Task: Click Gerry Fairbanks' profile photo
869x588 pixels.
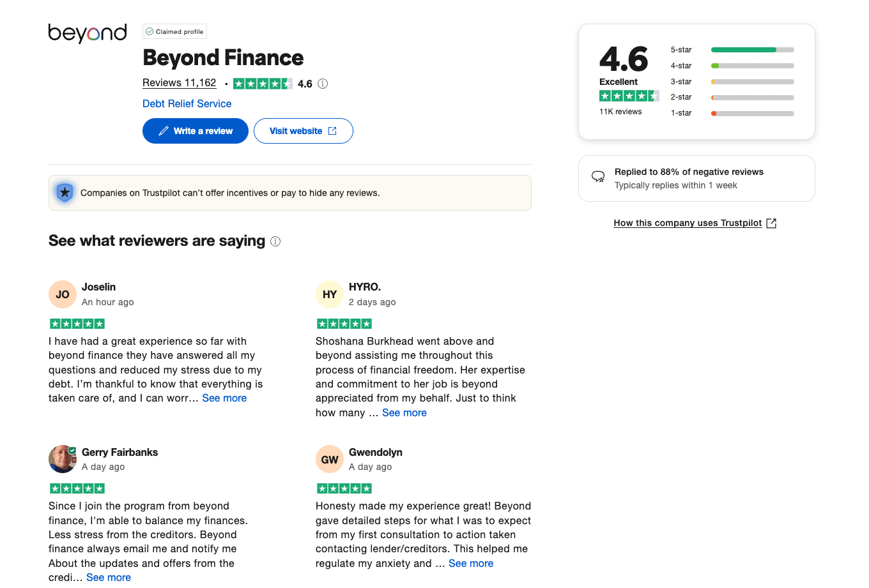Action: pos(63,459)
